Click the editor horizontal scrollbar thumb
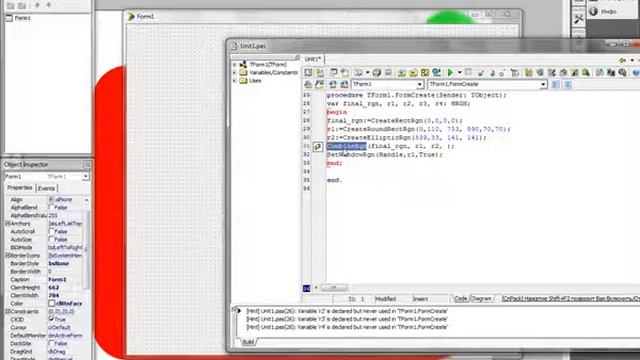The image size is (640, 360). tap(334, 288)
